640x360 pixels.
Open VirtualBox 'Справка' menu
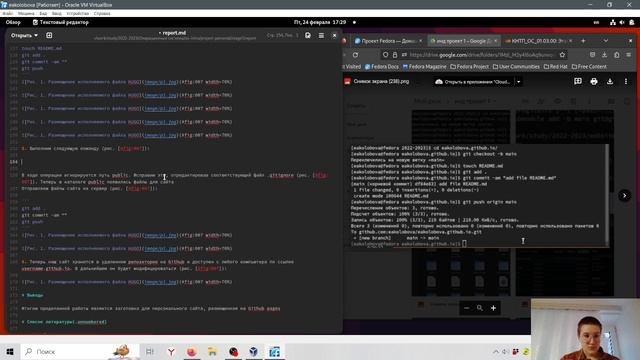(x=102, y=13)
